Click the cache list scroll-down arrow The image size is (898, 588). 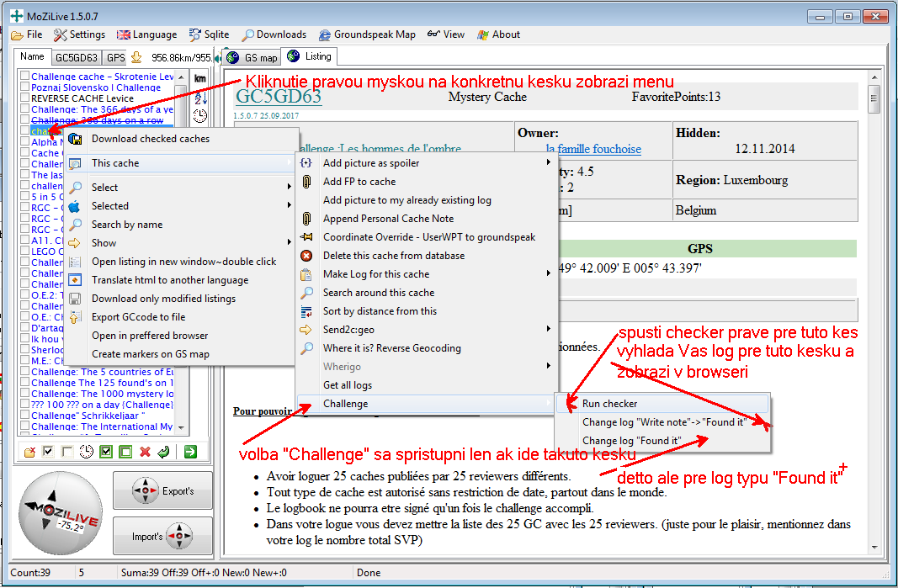point(181,427)
